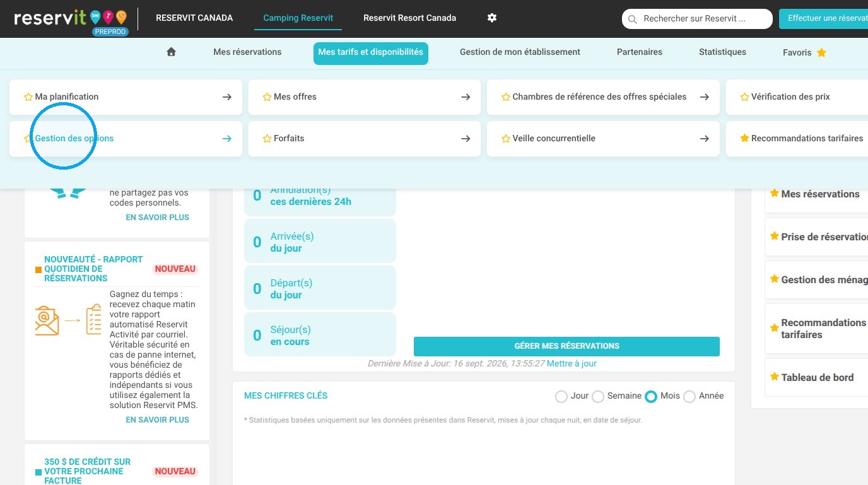Click the arrow on Chambres de référence card
The height and width of the screenshot is (485, 868).
click(705, 97)
